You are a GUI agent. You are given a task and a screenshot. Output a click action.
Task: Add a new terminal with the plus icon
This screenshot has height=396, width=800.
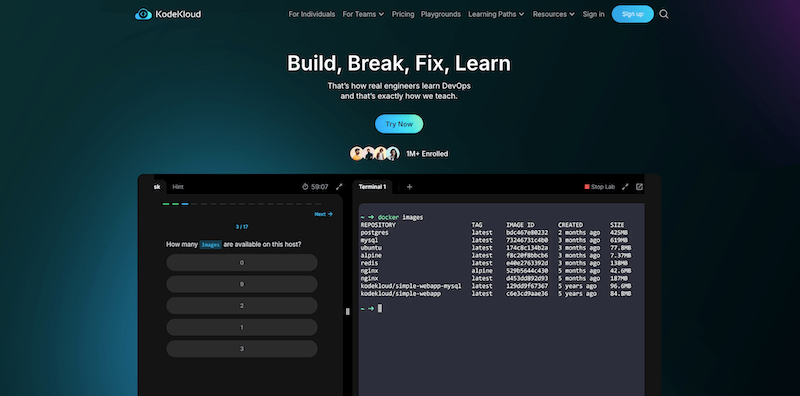(409, 187)
